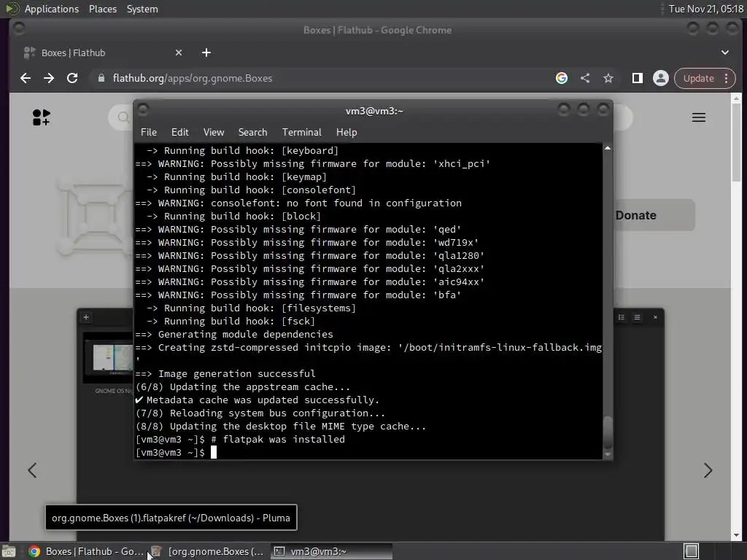This screenshot has height=560, width=747.
Task: Open terminal File menu
Action: click(x=149, y=133)
